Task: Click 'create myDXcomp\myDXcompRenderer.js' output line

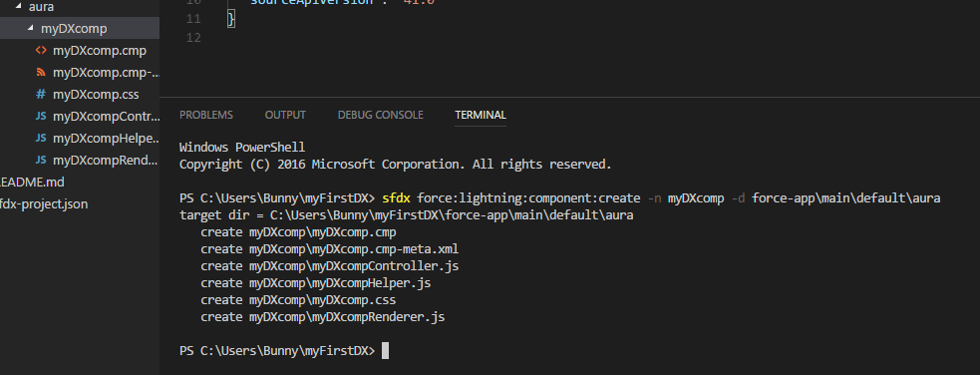Action: [322, 317]
